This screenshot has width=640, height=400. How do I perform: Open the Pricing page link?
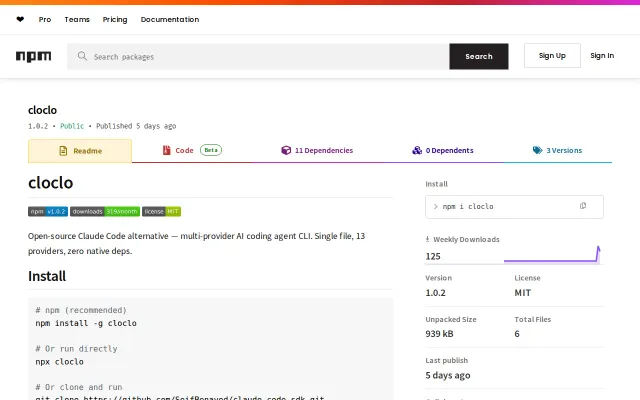coord(115,19)
